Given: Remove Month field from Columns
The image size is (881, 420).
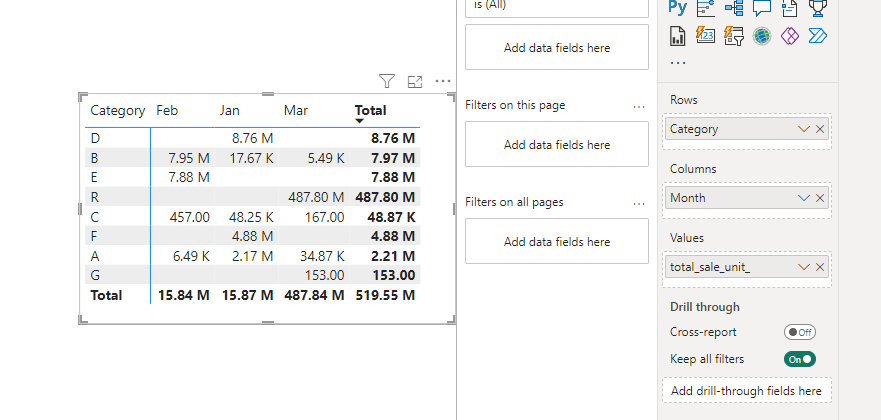Looking at the screenshot, I should coord(820,198).
